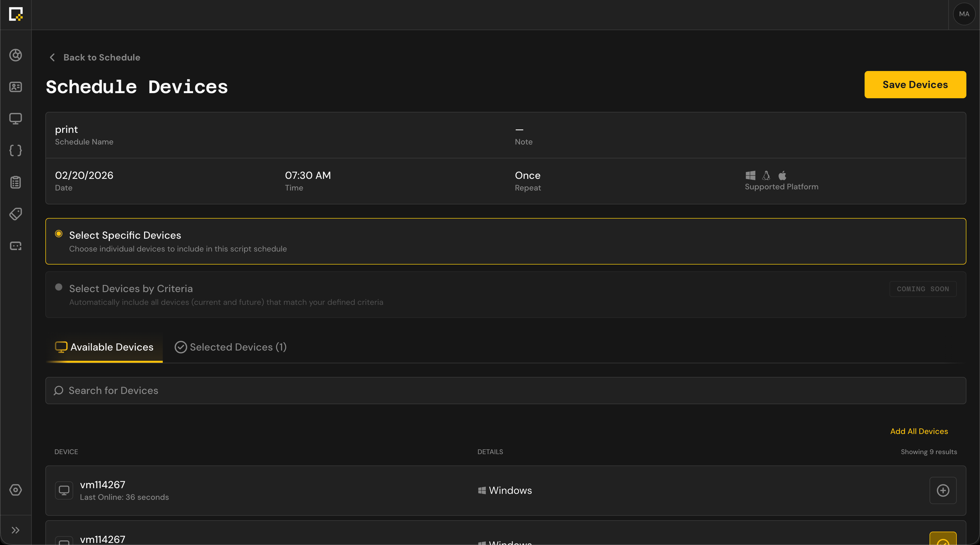Open the tags sidebar icon
This screenshot has width=980, height=545.
point(16,214)
